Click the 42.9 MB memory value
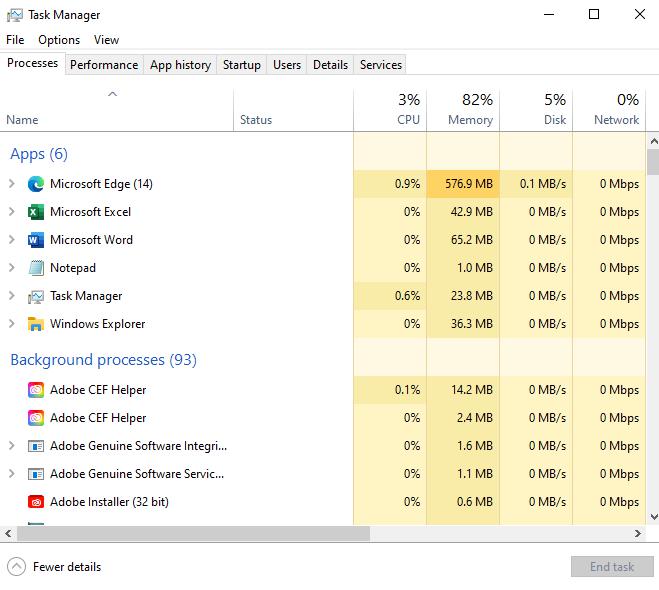 tap(472, 212)
